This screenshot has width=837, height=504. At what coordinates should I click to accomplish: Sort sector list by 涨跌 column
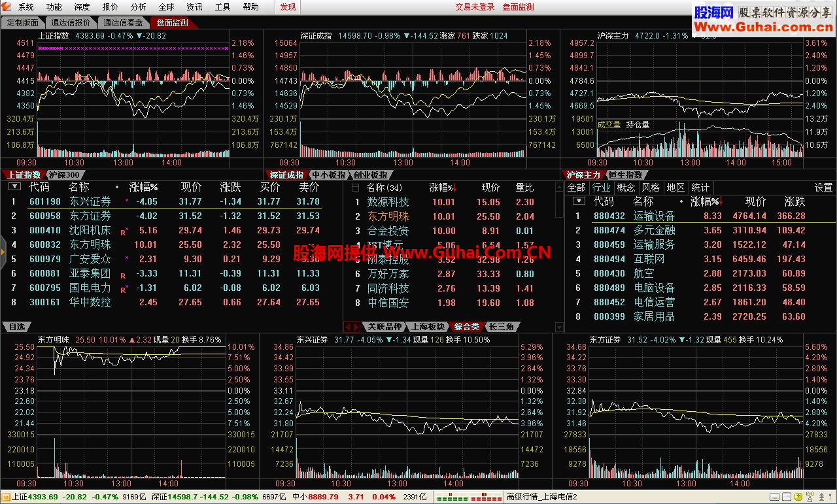[794, 201]
